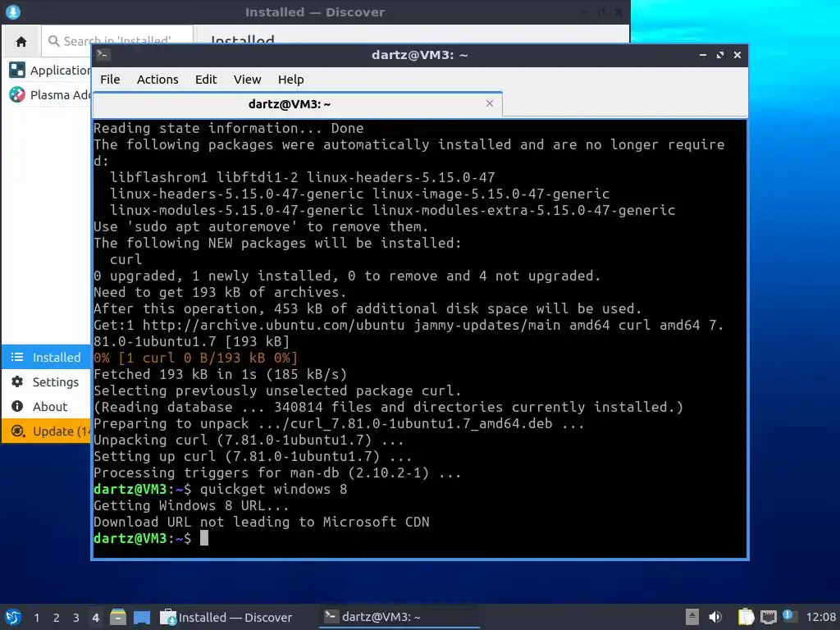Close the dartz@VM3: ~ terminal tab
The height and width of the screenshot is (630, 840).
click(489, 103)
